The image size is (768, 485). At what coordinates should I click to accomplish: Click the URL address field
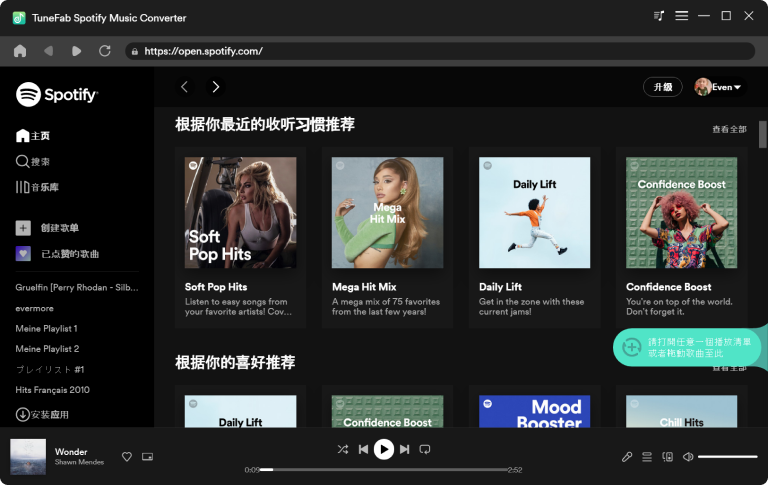tap(440, 51)
